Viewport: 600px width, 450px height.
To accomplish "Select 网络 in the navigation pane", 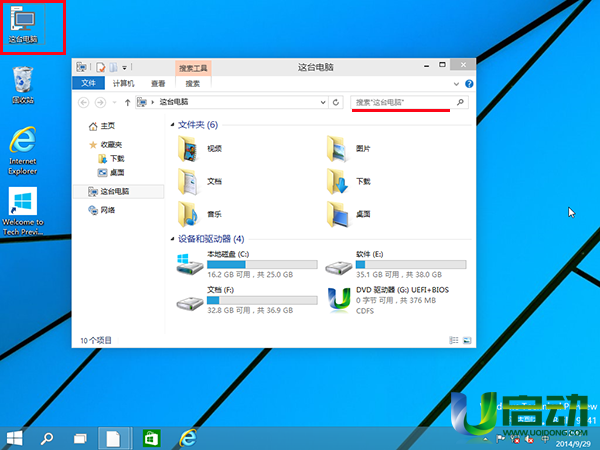I will click(x=102, y=210).
